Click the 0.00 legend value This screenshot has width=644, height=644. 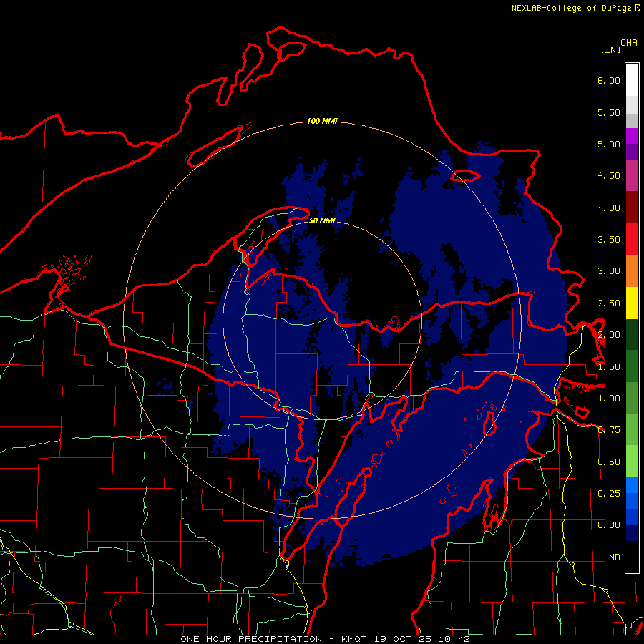(609, 525)
